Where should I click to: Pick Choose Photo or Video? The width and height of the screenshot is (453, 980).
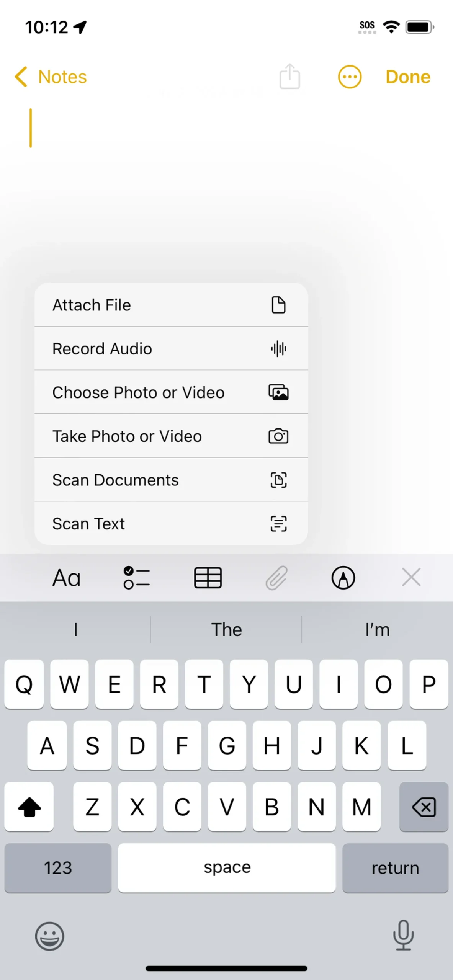tap(171, 392)
